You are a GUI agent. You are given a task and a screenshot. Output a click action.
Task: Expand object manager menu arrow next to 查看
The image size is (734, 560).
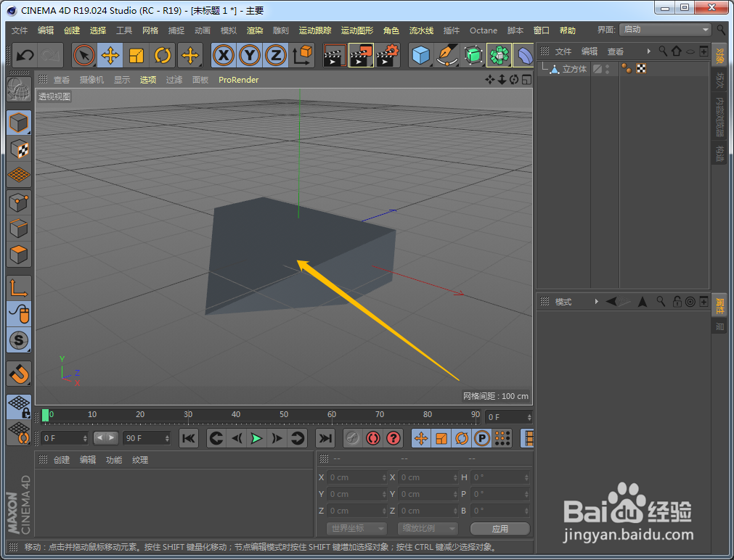(x=649, y=52)
